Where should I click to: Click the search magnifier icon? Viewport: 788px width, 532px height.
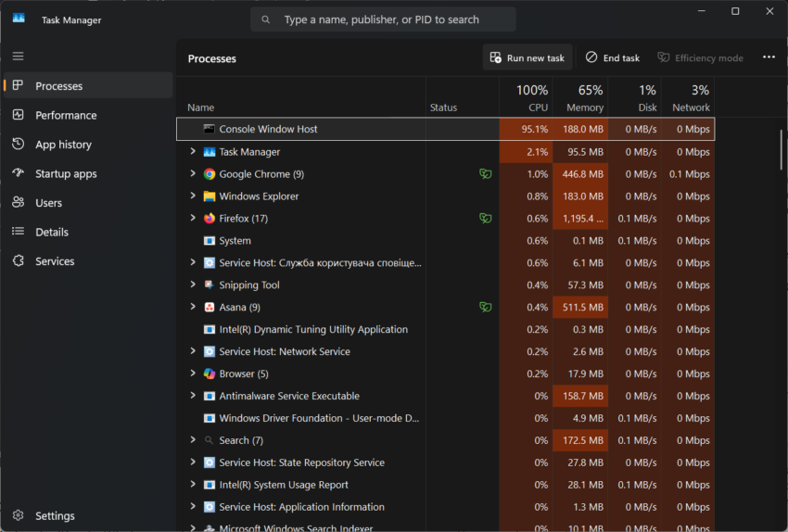266,19
